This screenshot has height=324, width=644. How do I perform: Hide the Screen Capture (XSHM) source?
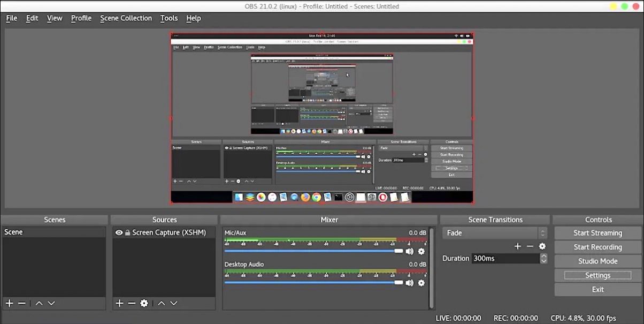[x=119, y=233]
